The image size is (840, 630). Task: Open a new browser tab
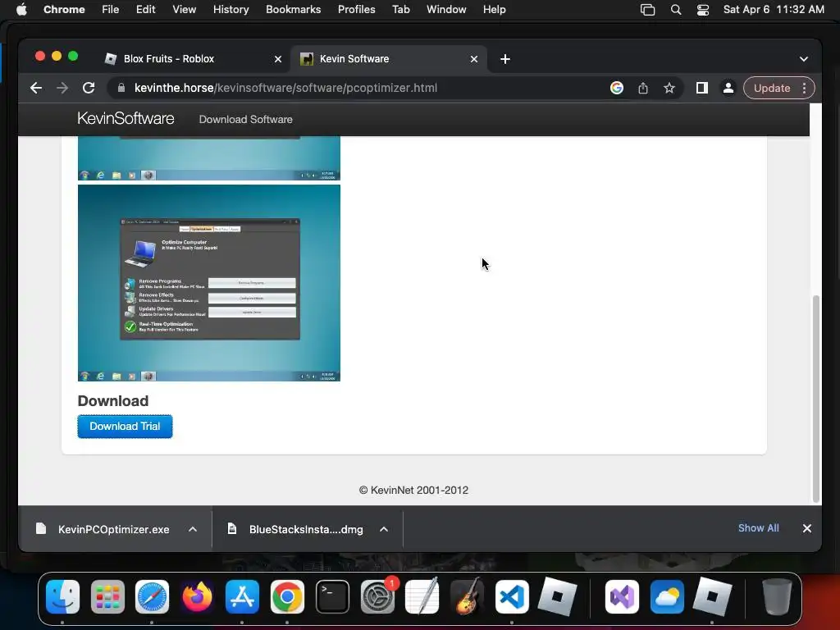coord(504,59)
